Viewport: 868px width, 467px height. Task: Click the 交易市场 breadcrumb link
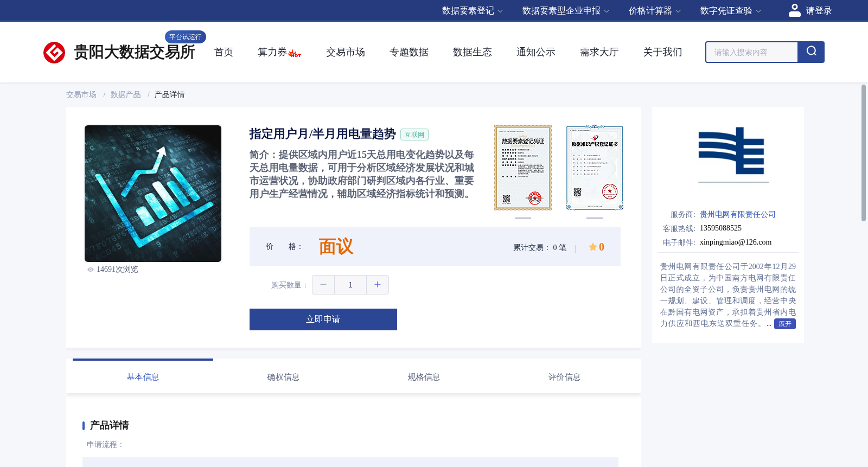click(81, 94)
